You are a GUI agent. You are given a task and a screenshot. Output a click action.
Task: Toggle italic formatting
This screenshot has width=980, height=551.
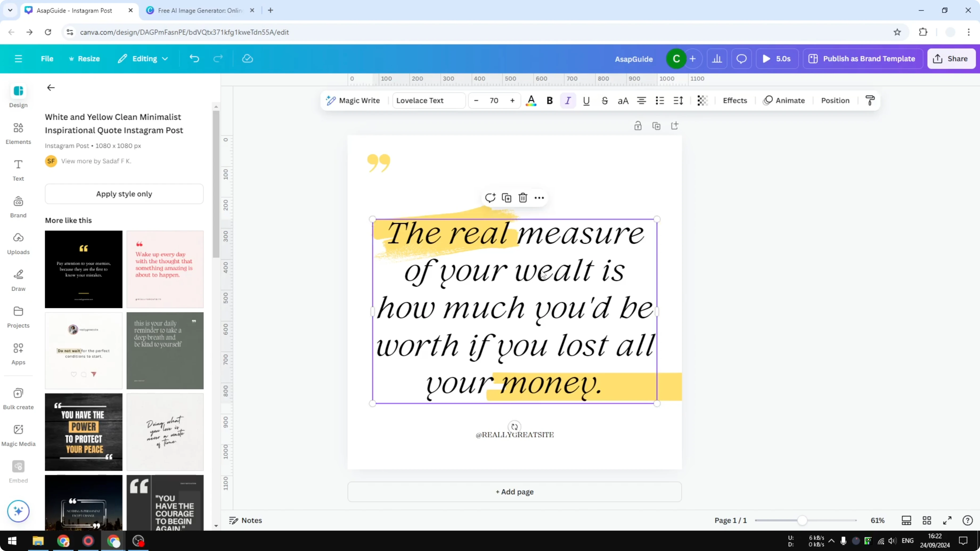pos(567,101)
